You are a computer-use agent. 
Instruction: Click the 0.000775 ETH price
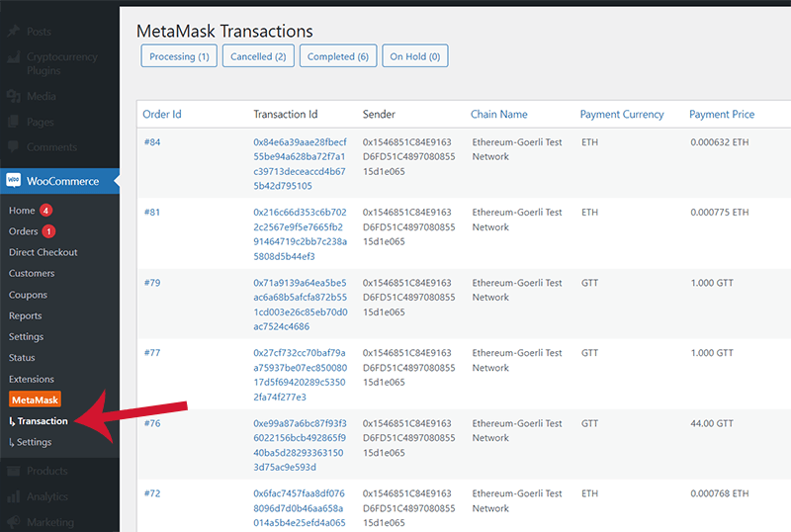720,212
